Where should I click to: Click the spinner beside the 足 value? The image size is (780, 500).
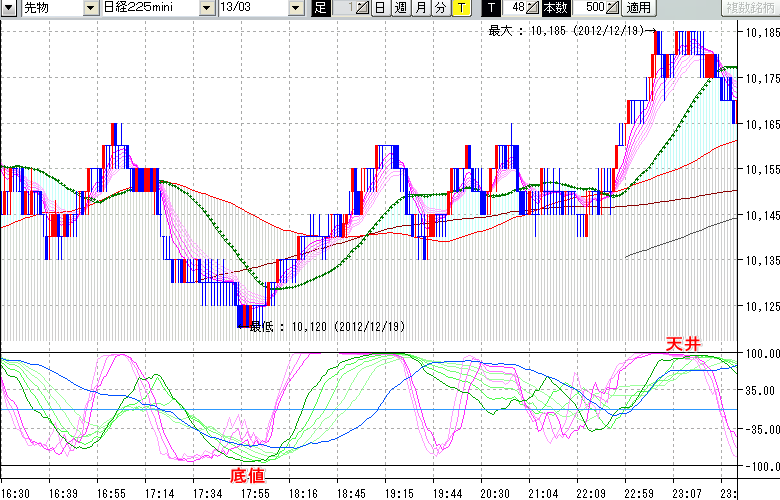coord(363,8)
